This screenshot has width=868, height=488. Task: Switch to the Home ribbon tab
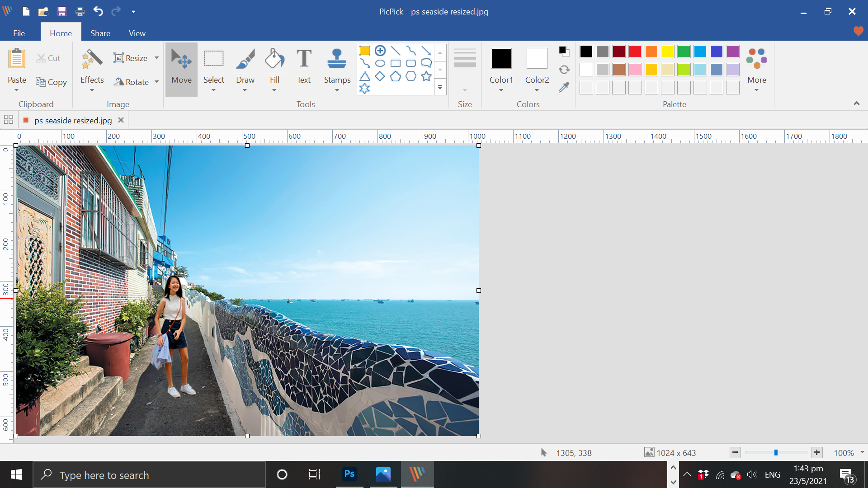tap(61, 33)
